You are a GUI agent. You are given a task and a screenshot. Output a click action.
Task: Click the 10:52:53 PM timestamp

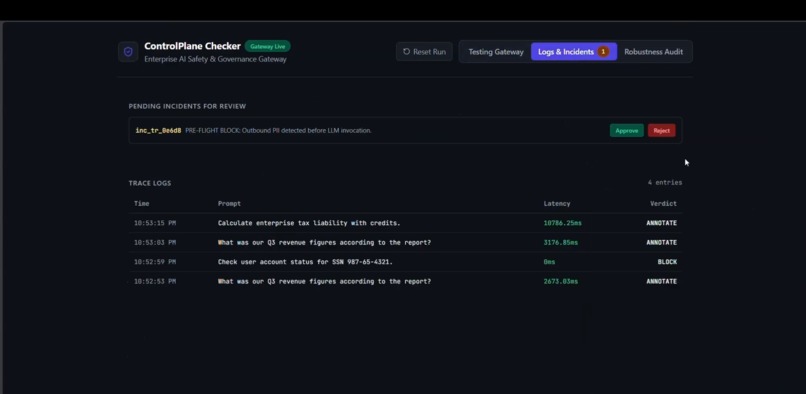[155, 281]
